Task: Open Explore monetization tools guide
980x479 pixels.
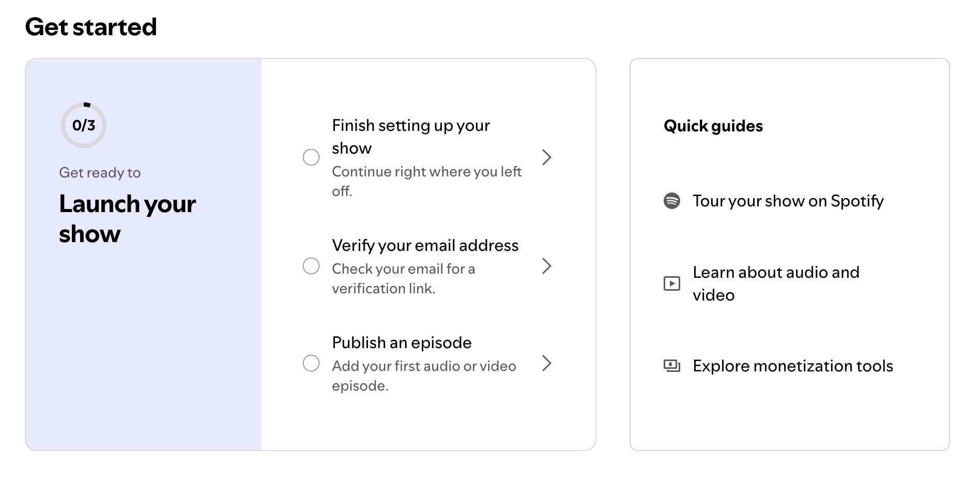Action: 792,366
